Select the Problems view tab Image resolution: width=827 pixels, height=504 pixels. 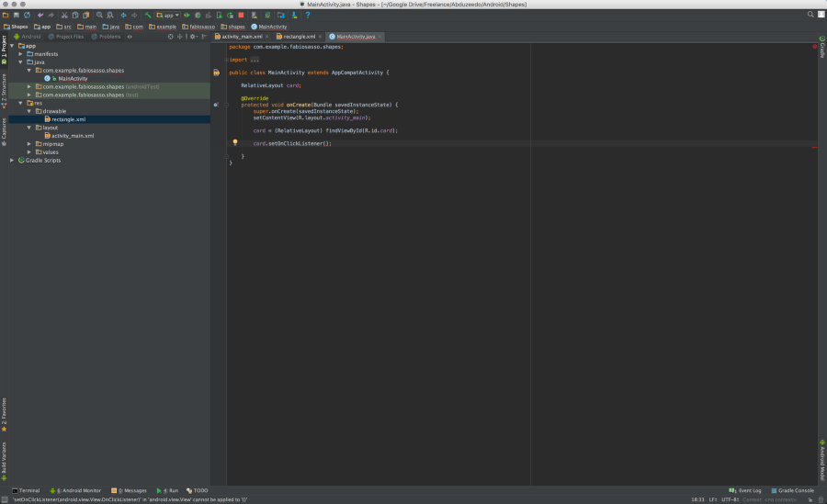click(x=106, y=37)
